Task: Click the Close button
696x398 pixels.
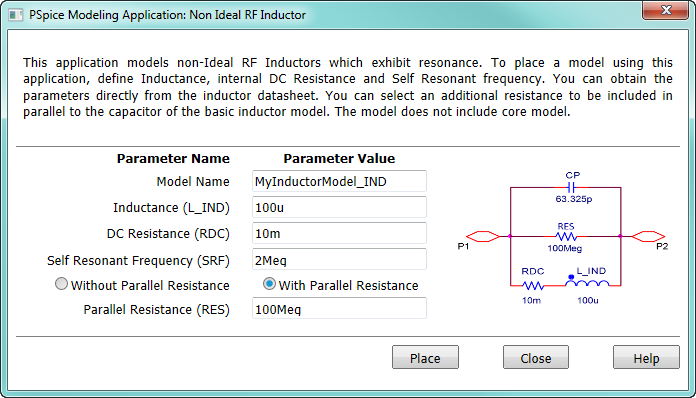Action: point(536,358)
